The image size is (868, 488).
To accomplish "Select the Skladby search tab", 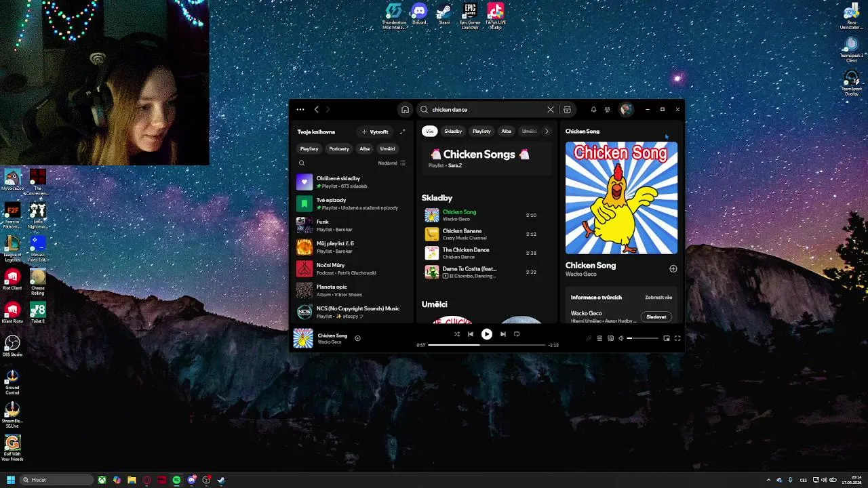I will [453, 131].
